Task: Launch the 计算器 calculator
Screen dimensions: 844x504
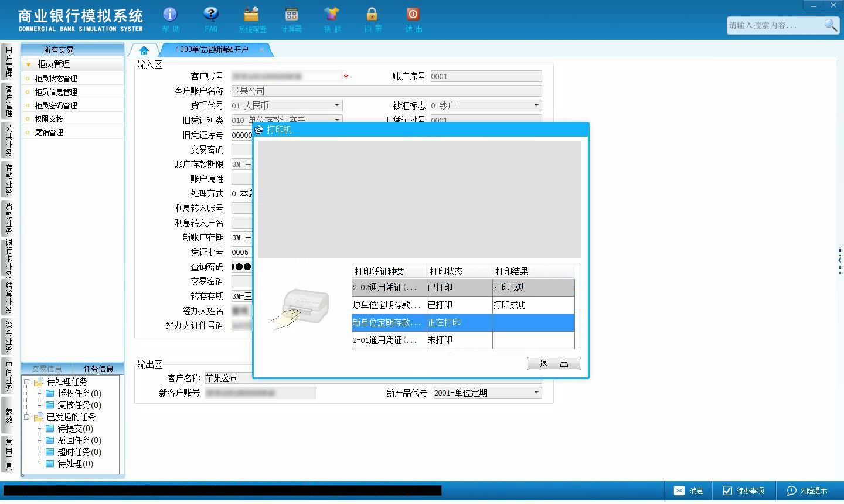Action: click(291, 19)
